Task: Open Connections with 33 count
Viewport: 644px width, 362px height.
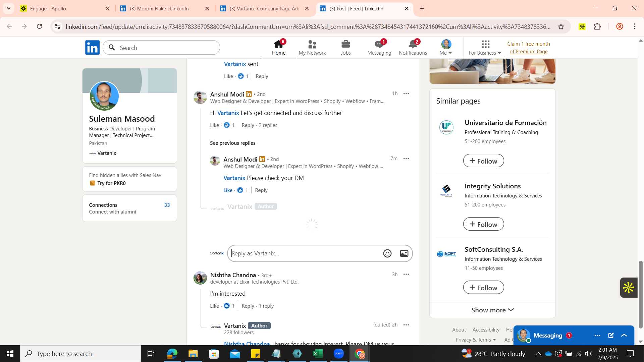Action: (x=129, y=205)
